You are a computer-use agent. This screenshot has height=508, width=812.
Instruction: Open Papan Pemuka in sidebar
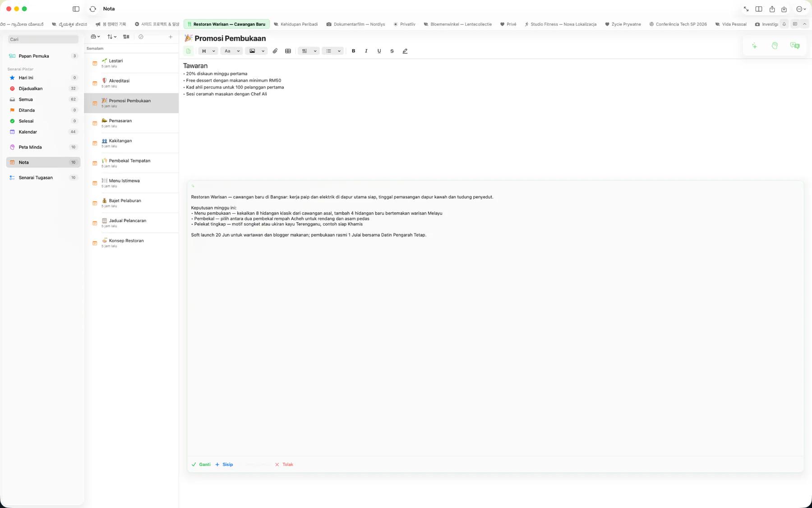(43, 56)
